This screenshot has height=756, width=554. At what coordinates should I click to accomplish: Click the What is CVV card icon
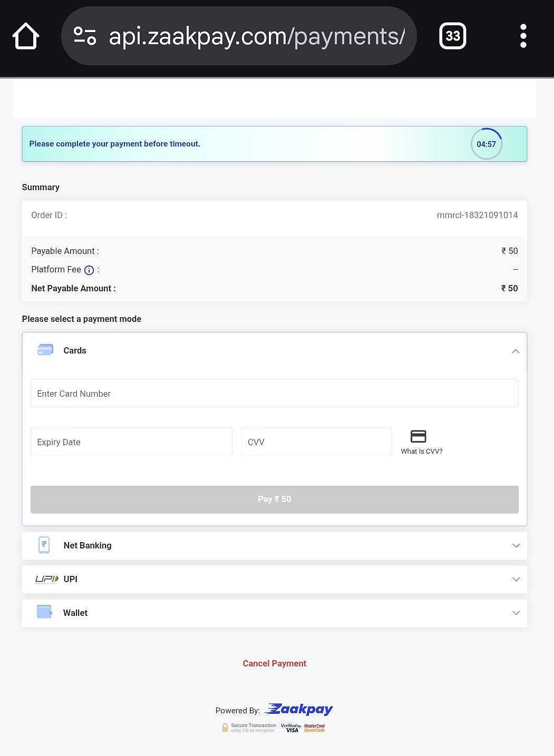click(418, 436)
